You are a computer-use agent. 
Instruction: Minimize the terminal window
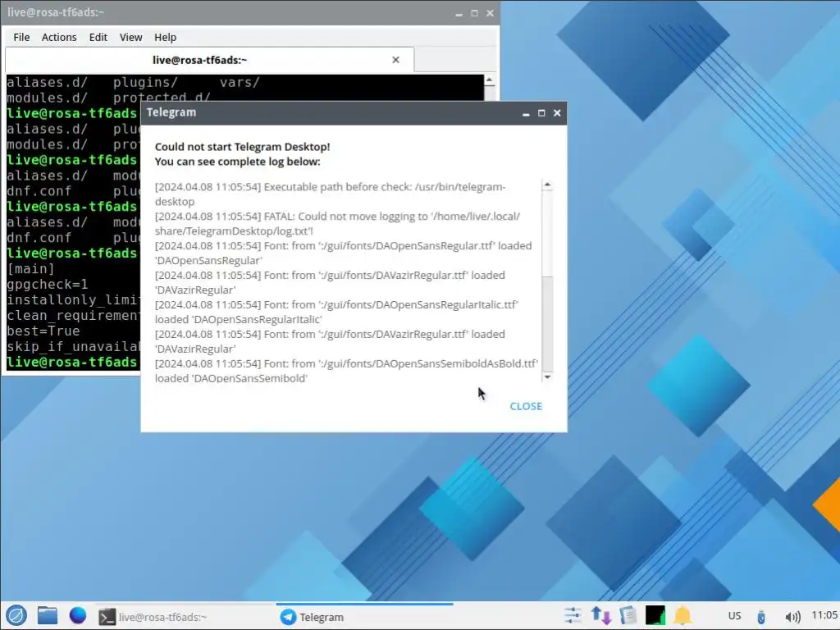click(x=459, y=13)
